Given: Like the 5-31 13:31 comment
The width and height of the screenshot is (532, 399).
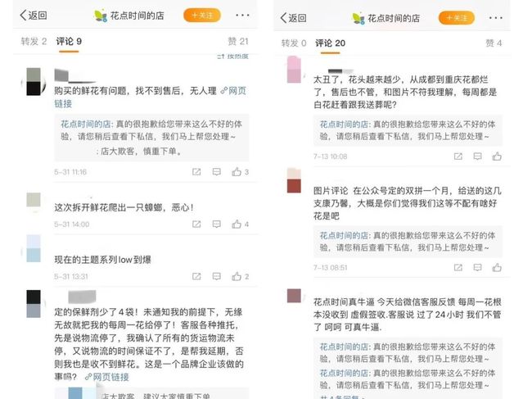Looking at the screenshot, I should pyautogui.click(x=237, y=276).
